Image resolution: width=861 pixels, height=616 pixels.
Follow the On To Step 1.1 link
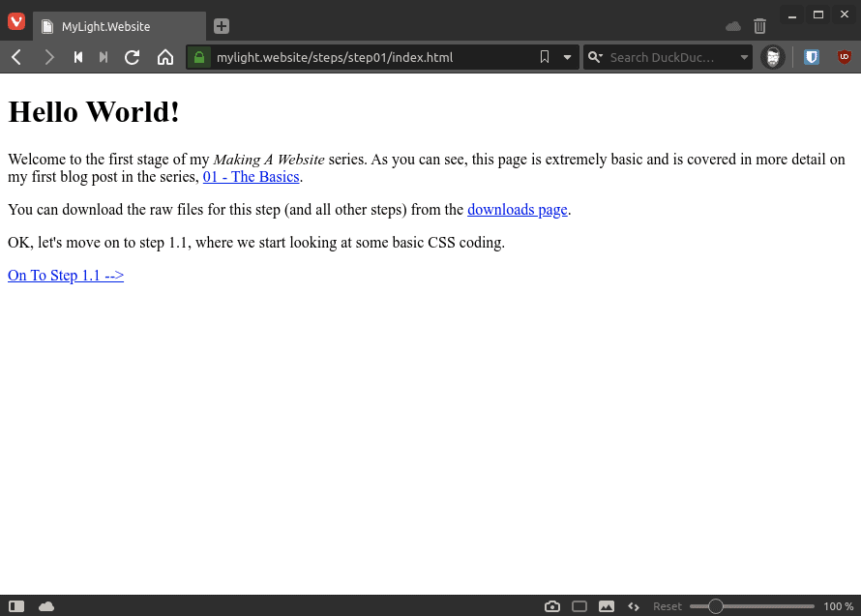65,275
